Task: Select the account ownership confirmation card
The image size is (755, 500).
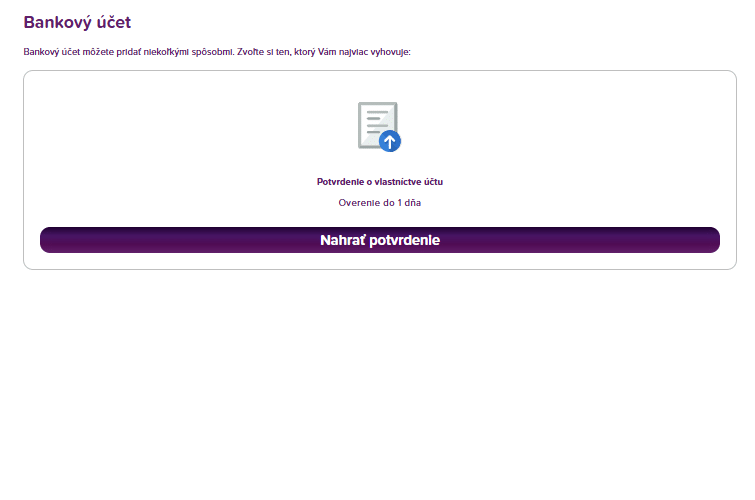Action: (x=380, y=170)
